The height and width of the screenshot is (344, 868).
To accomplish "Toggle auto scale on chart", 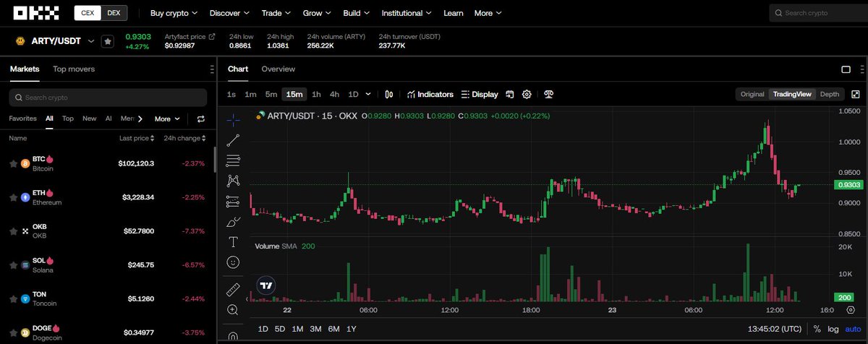I will 853,329.
